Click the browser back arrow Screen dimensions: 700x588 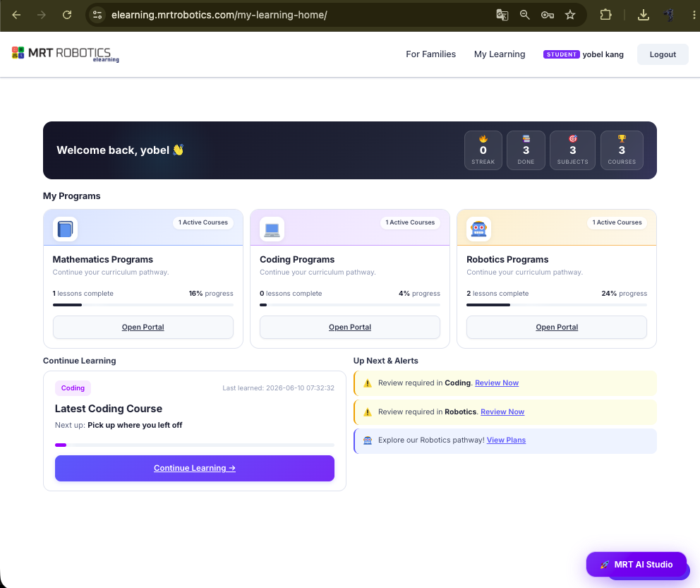pyautogui.click(x=16, y=15)
